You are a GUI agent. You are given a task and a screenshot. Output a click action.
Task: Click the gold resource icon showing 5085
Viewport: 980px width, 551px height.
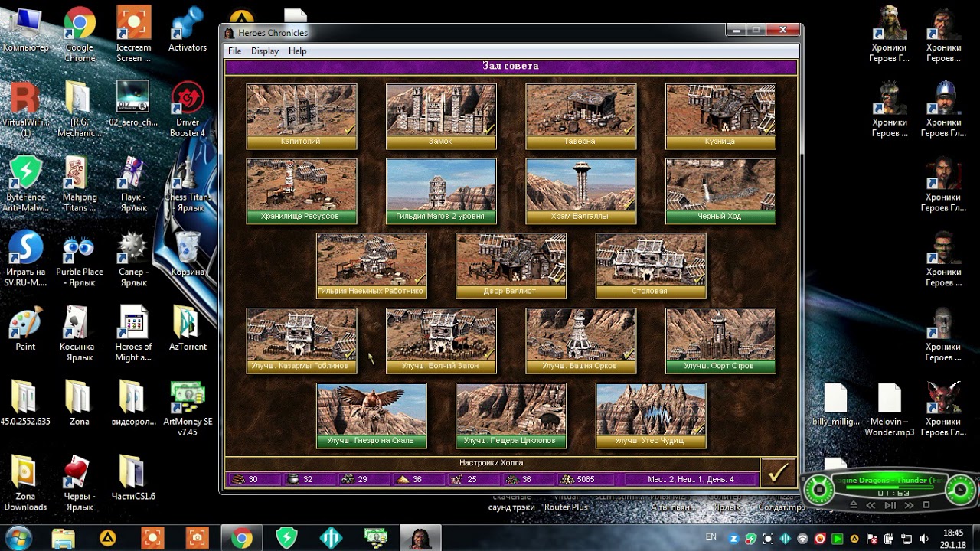click(x=567, y=479)
